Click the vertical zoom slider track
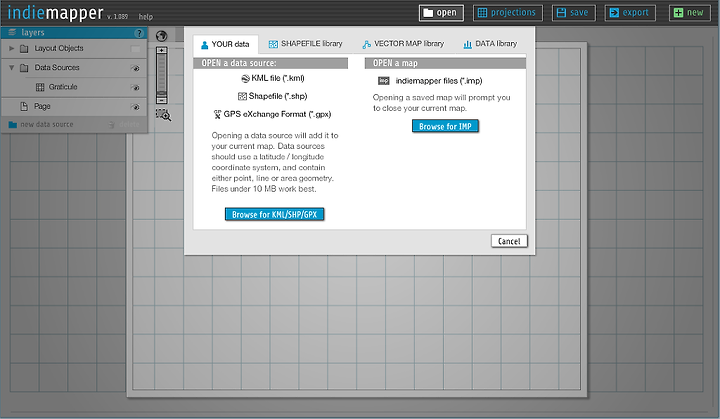This screenshot has width=720, height=419. pyautogui.click(x=162, y=75)
